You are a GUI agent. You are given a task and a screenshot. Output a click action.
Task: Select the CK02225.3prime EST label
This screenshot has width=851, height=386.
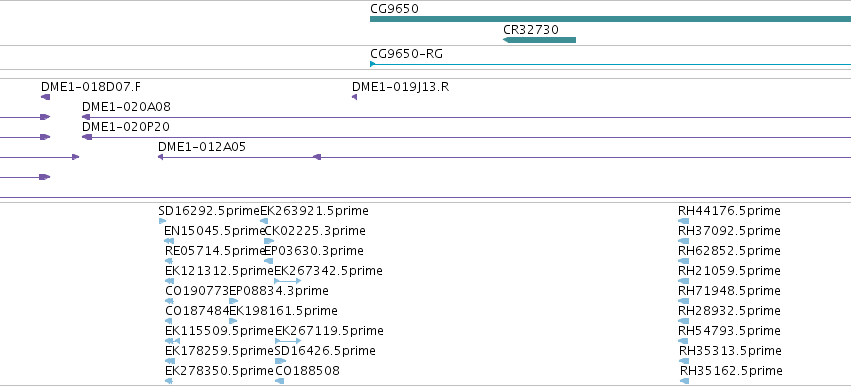click(315, 231)
